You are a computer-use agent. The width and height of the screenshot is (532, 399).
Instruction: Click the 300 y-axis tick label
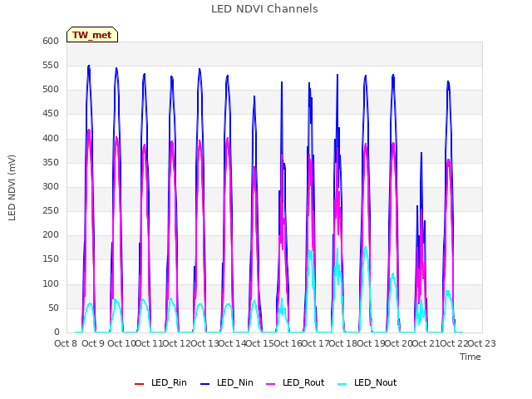(51, 186)
